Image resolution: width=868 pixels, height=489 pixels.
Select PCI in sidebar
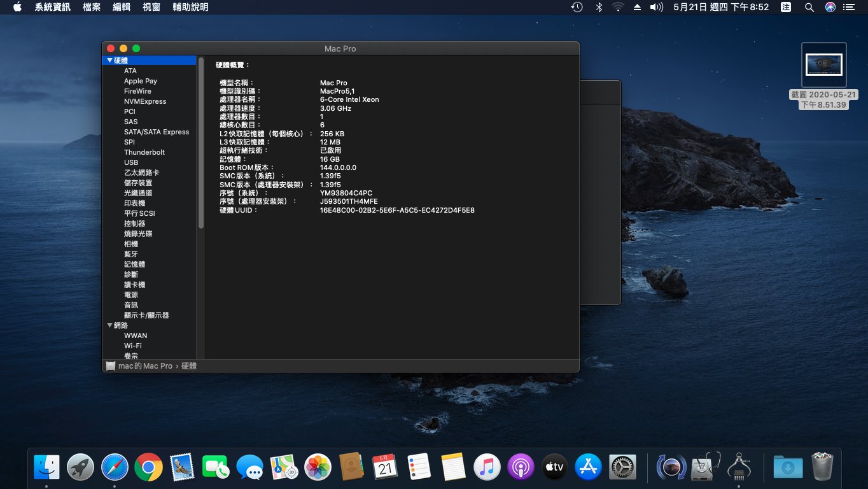click(130, 111)
